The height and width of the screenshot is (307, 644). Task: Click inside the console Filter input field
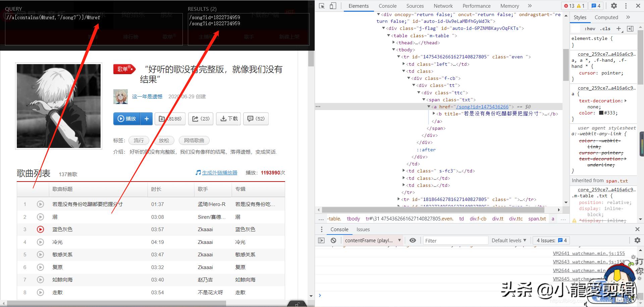(455, 240)
